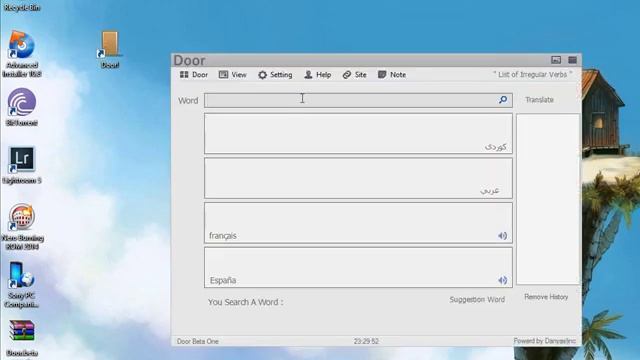Click the Arabic translation result box
640x360 pixels.
tap(358, 178)
